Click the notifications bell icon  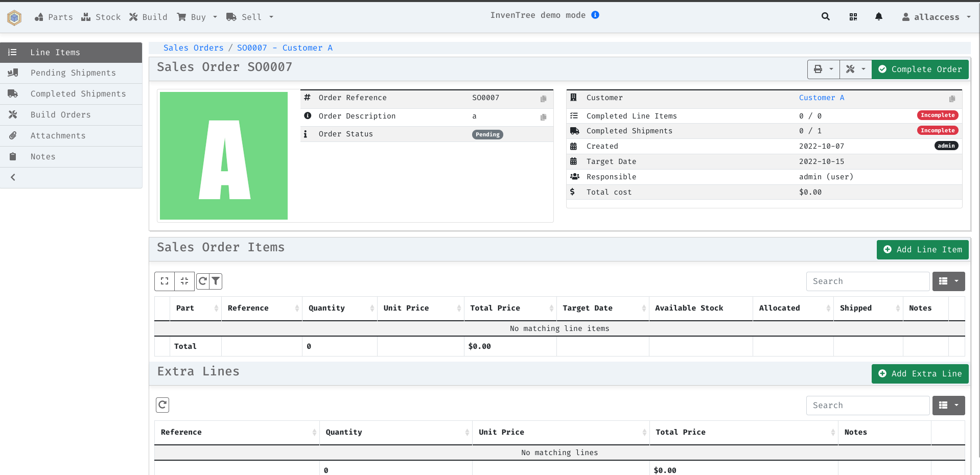click(x=878, y=16)
